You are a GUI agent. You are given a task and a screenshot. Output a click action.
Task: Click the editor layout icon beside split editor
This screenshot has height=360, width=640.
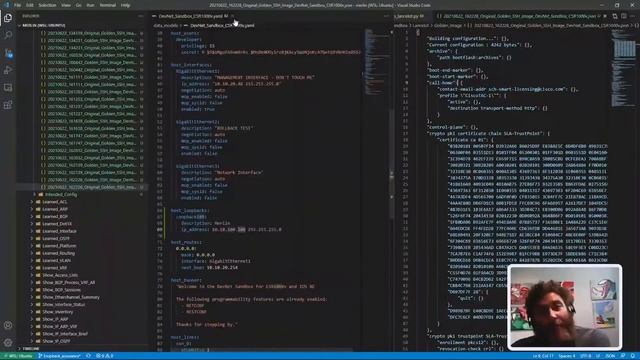[624, 16]
